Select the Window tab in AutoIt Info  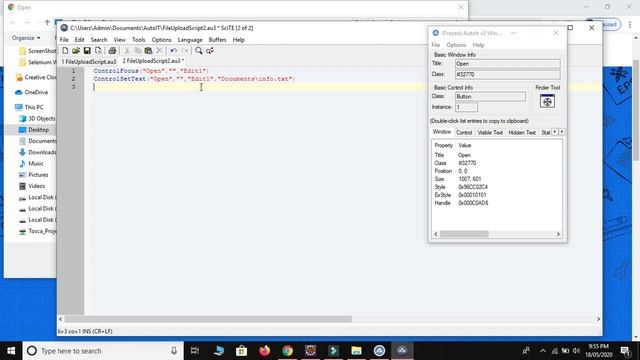pyautogui.click(x=442, y=132)
